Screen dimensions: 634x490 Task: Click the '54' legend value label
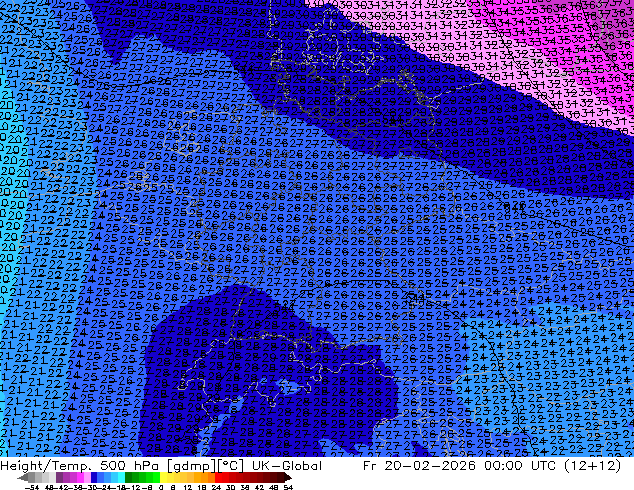click(288, 487)
